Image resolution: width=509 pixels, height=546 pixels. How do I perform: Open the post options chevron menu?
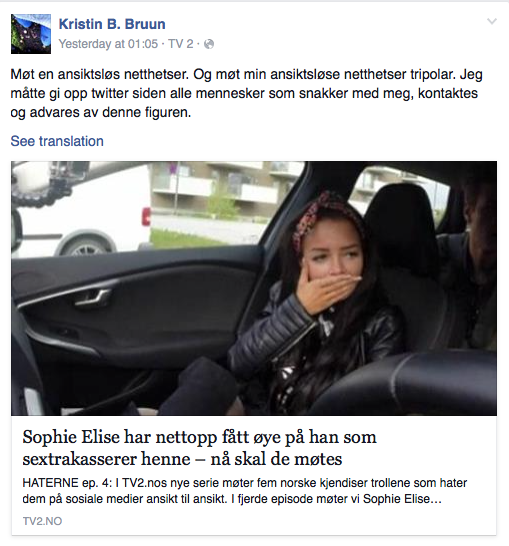coord(492,22)
